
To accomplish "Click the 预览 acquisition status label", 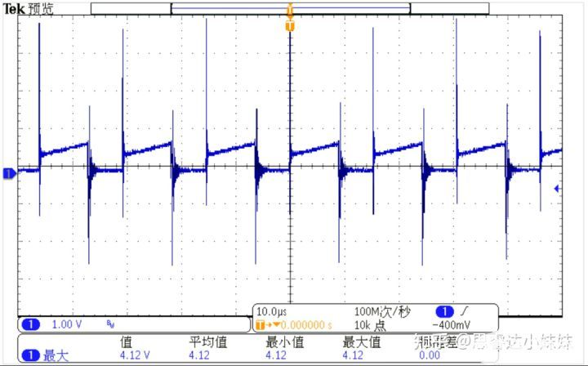I will [x=41, y=9].
